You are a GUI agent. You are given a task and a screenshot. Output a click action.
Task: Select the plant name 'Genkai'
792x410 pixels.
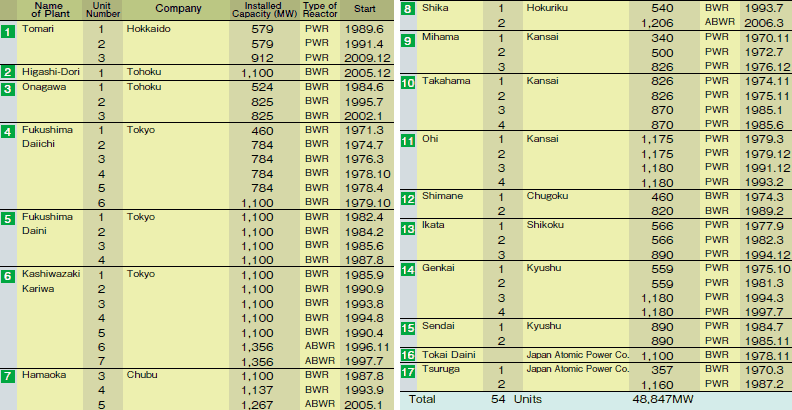(438, 268)
